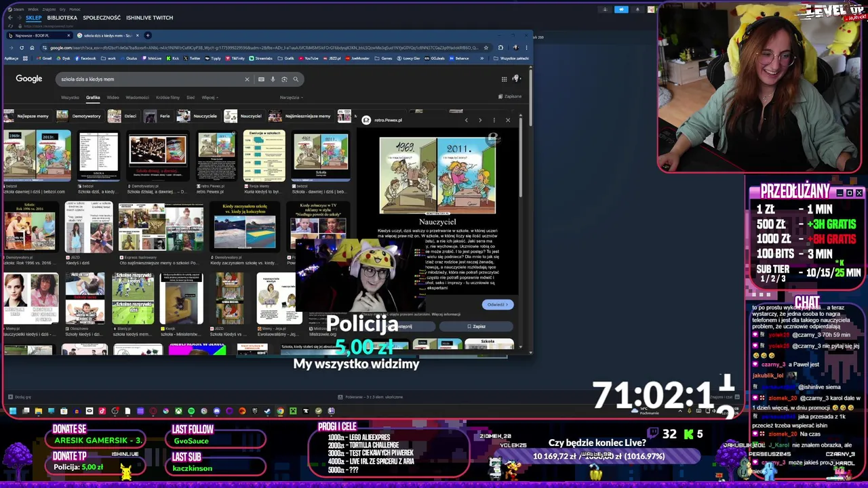Go back in Steam with arrow
Screen dimensions: 868x488
[x=10, y=18]
